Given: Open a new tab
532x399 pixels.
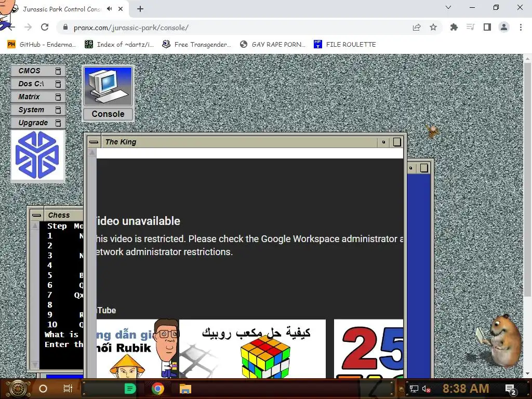Looking at the screenshot, I should [140, 9].
